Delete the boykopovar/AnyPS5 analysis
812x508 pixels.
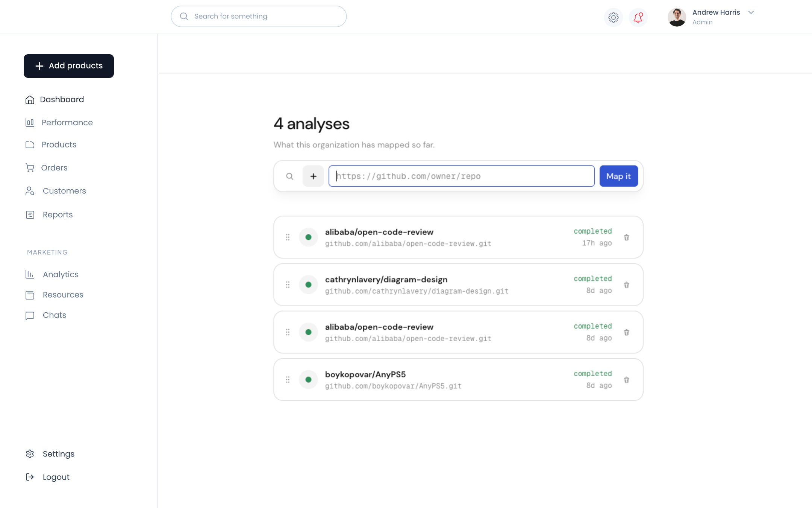click(627, 380)
